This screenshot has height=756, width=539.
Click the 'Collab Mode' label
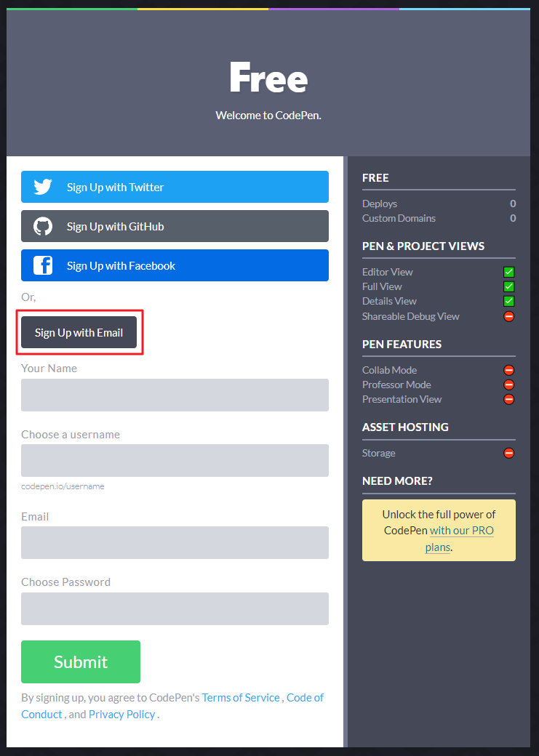click(x=389, y=370)
